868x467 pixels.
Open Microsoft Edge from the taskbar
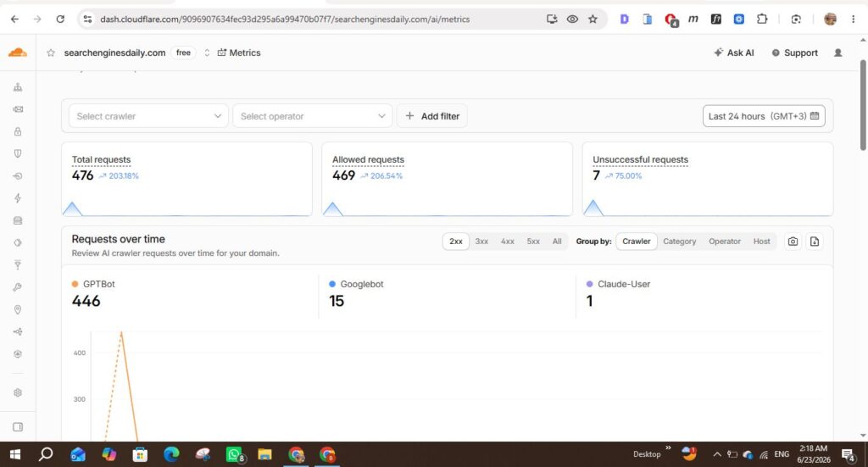(x=171, y=454)
